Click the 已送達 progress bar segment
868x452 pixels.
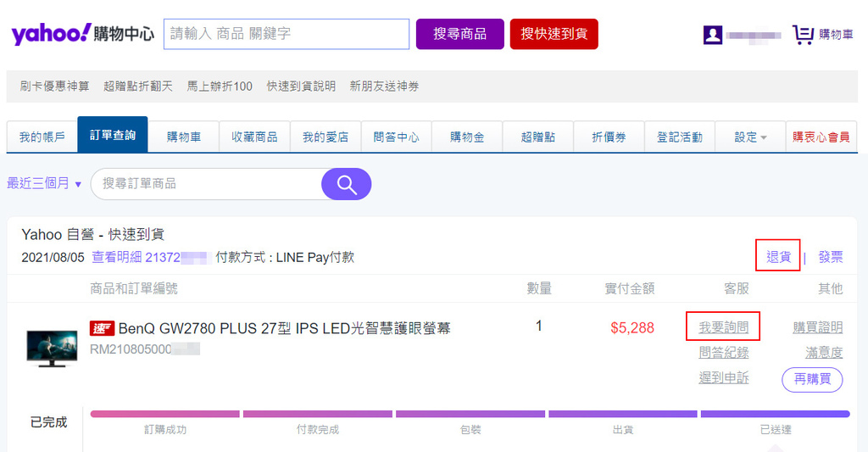(775, 414)
